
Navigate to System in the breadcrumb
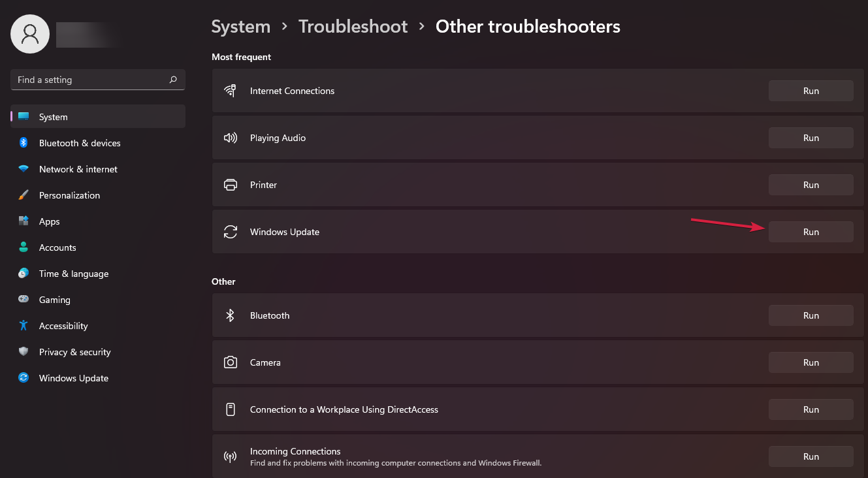pyautogui.click(x=240, y=27)
